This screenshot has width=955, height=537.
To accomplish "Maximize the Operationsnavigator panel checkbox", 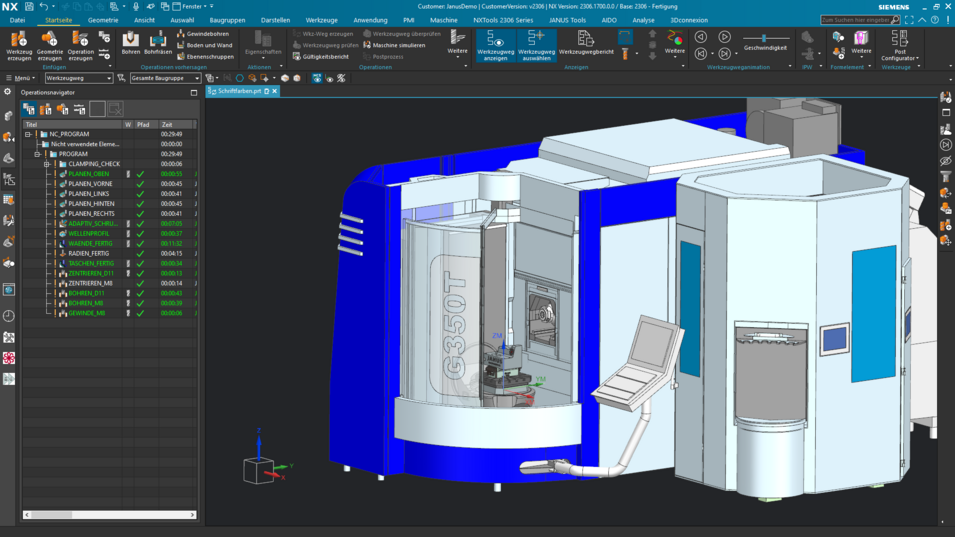I will 194,93.
